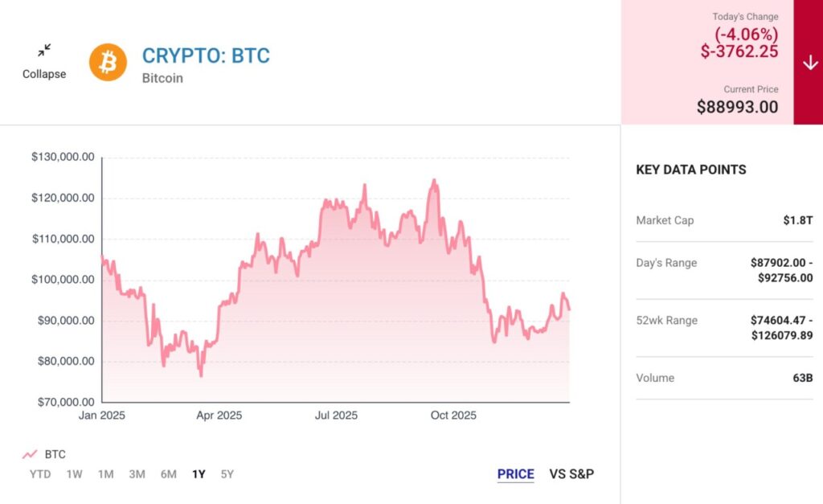Click the current price $88993.00

[737, 106]
